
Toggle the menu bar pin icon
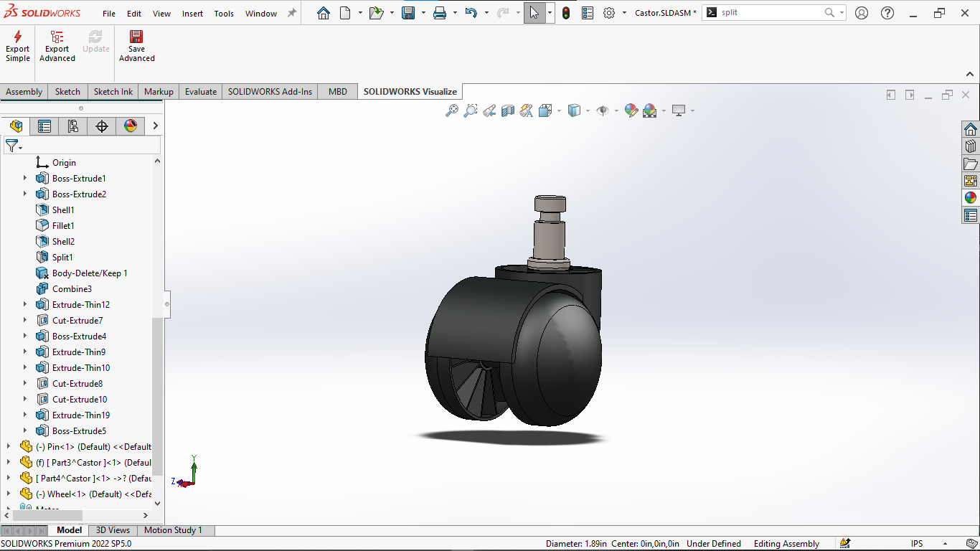tap(292, 13)
